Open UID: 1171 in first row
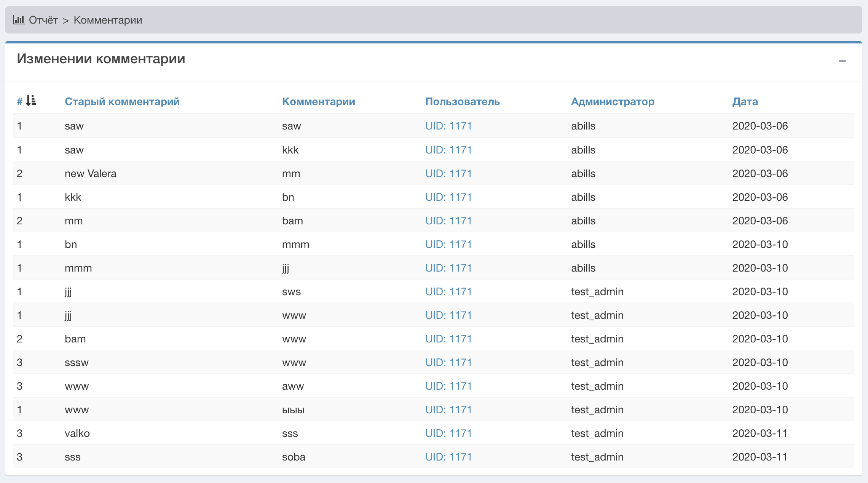Image resolution: width=868 pixels, height=483 pixels. (x=448, y=126)
